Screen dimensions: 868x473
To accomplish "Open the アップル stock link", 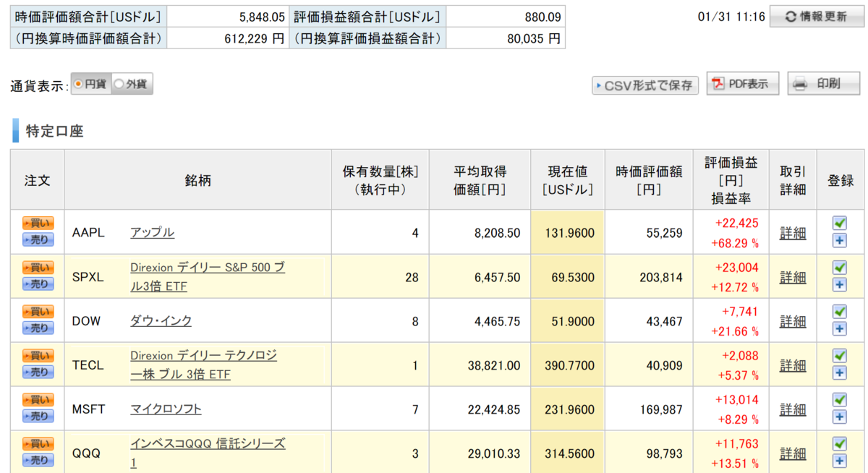I will pos(152,232).
